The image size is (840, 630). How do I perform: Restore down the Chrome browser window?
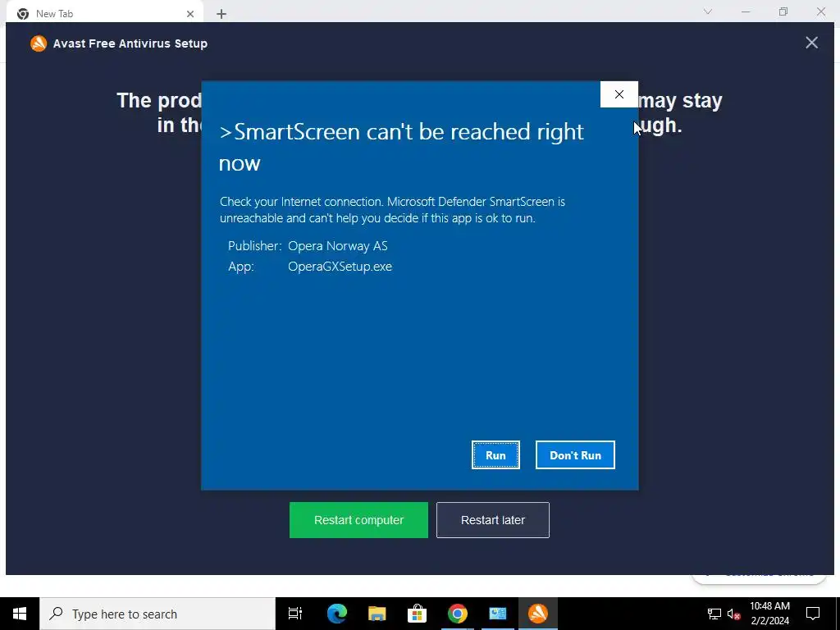pyautogui.click(x=783, y=11)
